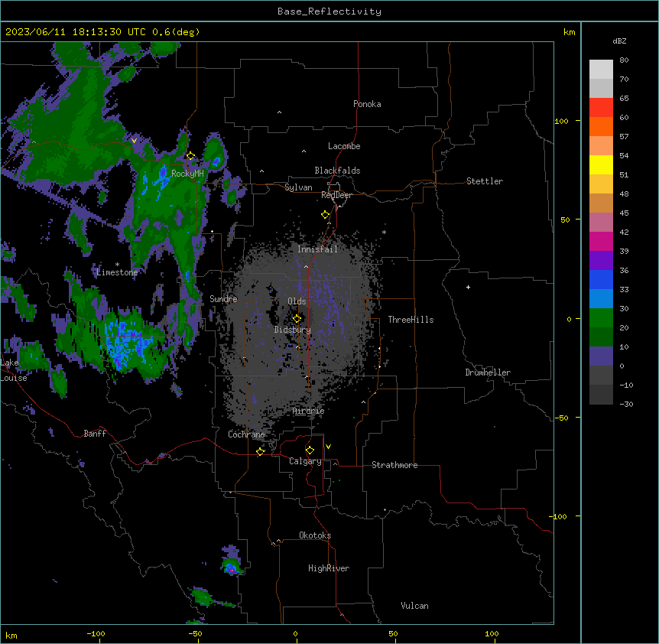659x644 pixels.
Task: Click the Sundre city label
Action: [223, 299]
